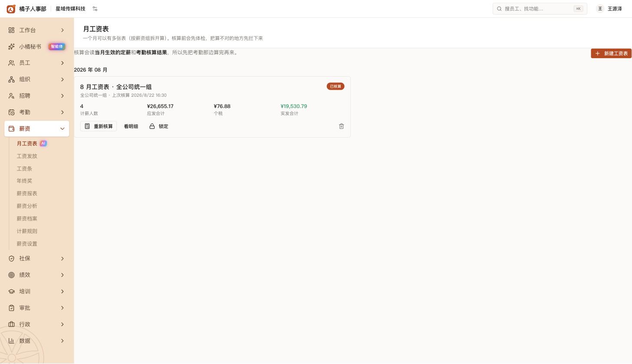Expand the 绩效 menu chevron

[62, 275]
